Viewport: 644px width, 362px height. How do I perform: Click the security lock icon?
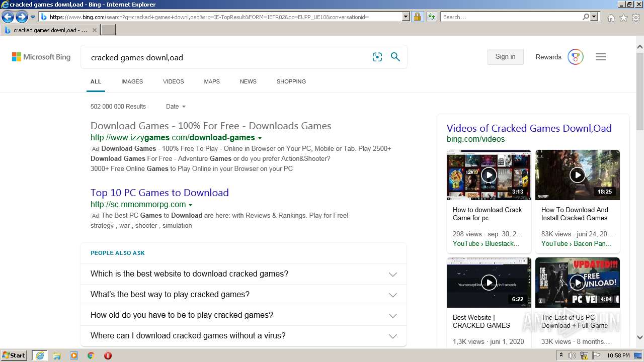pyautogui.click(x=417, y=17)
